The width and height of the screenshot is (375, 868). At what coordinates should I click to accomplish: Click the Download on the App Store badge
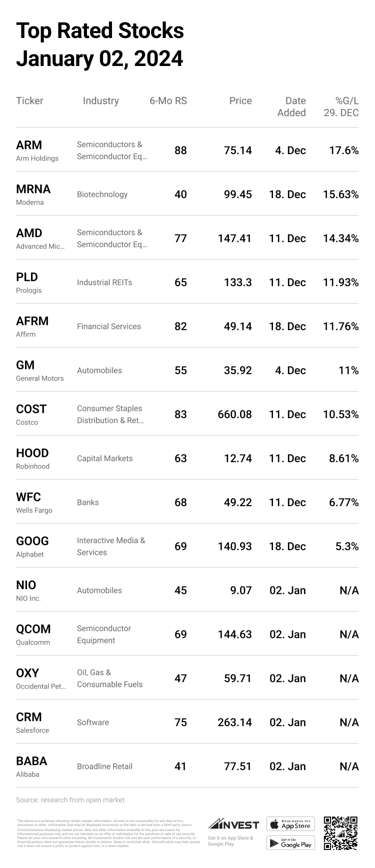click(x=290, y=824)
